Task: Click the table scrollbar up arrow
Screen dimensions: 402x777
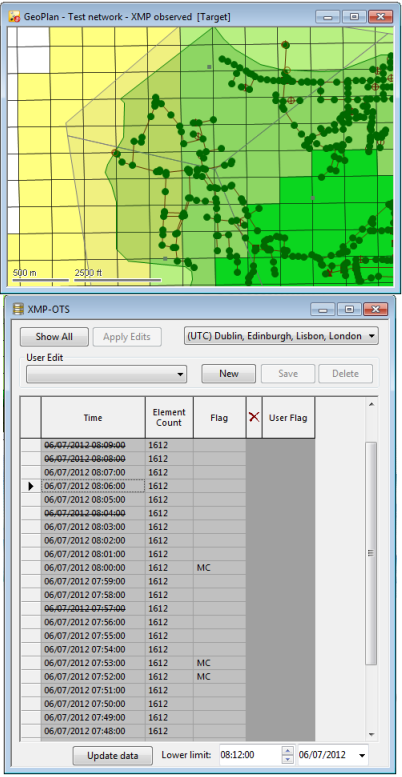Action: [371, 404]
